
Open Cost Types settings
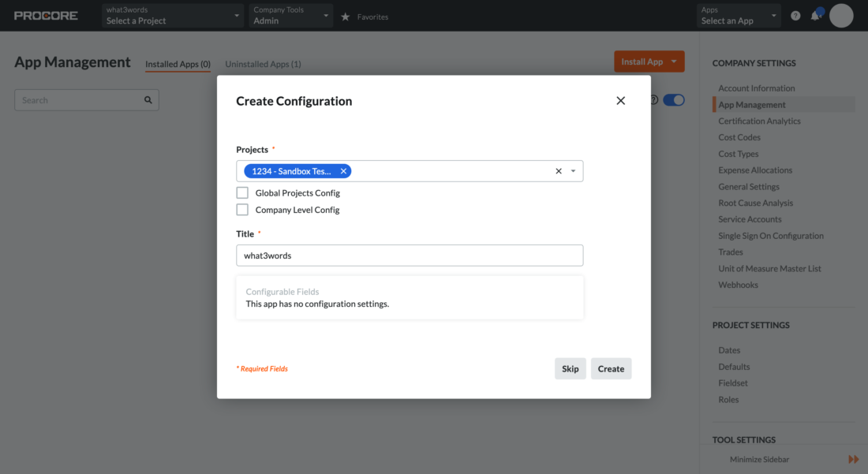738,154
